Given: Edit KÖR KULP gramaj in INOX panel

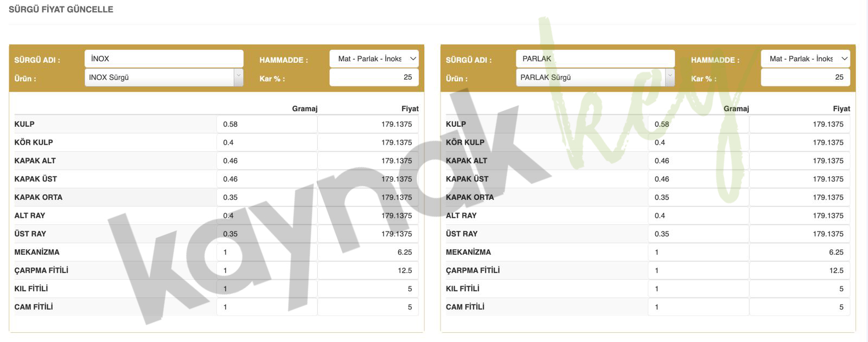Looking at the screenshot, I should [267, 143].
